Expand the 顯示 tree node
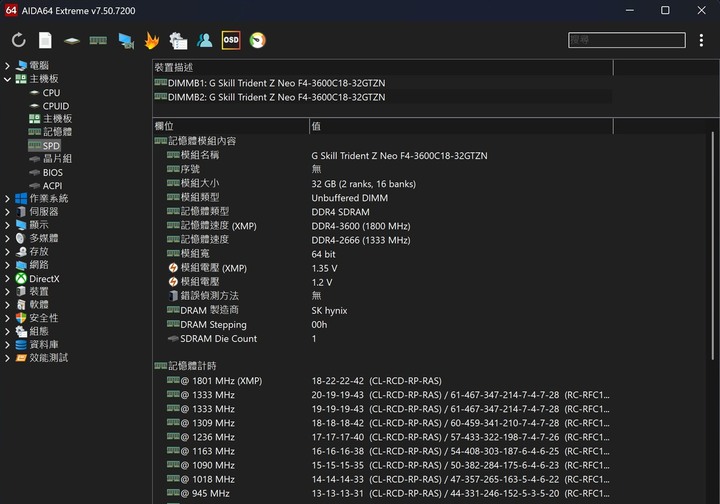Screen dimensions: 720x504 tap(7, 225)
